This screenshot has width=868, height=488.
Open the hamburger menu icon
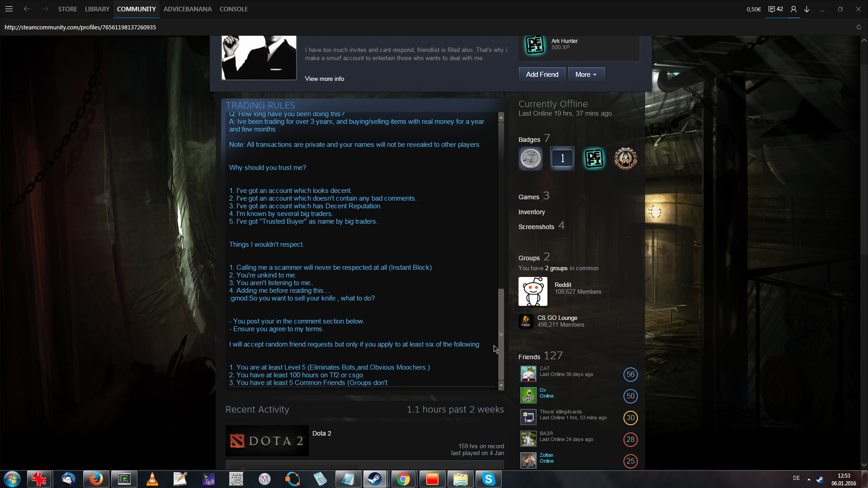9,9
